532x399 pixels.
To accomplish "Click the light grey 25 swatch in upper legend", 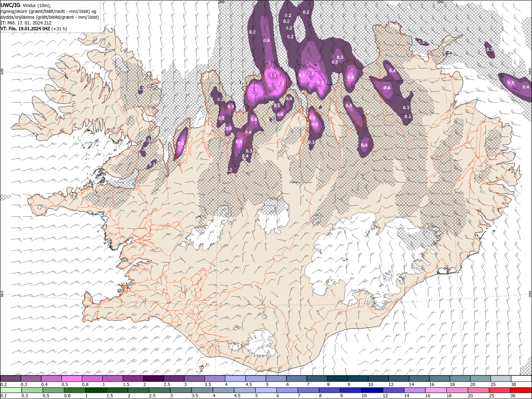I will [500, 379].
